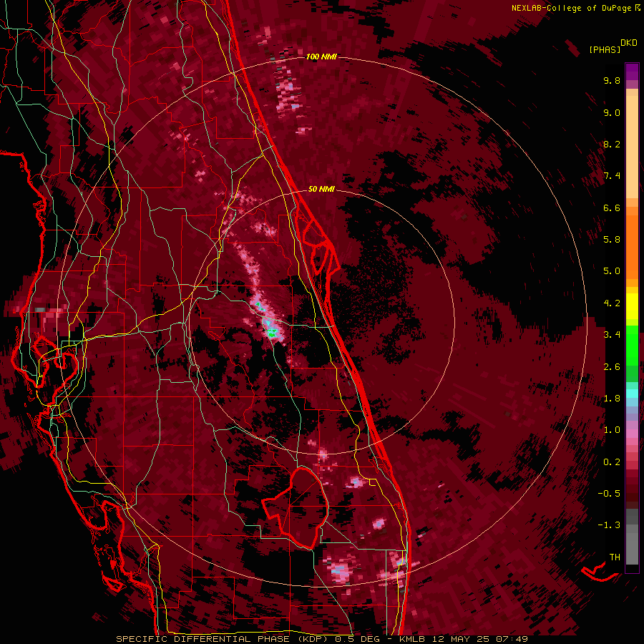Select the 7.4 scale value
This screenshot has height=644, width=644.
coord(612,176)
